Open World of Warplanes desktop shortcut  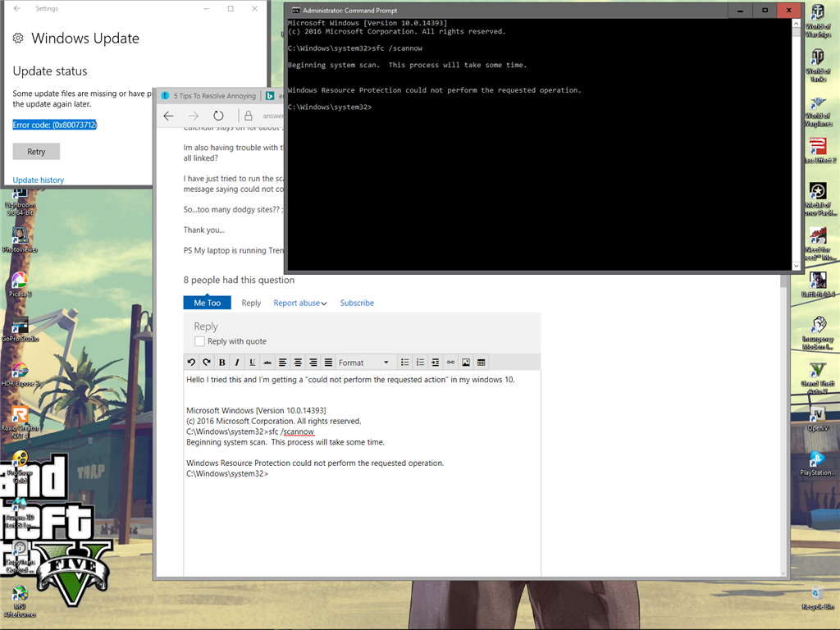[x=818, y=112]
